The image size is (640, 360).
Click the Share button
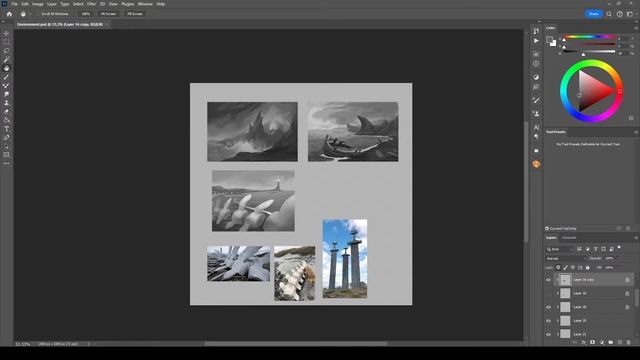click(x=593, y=14)
